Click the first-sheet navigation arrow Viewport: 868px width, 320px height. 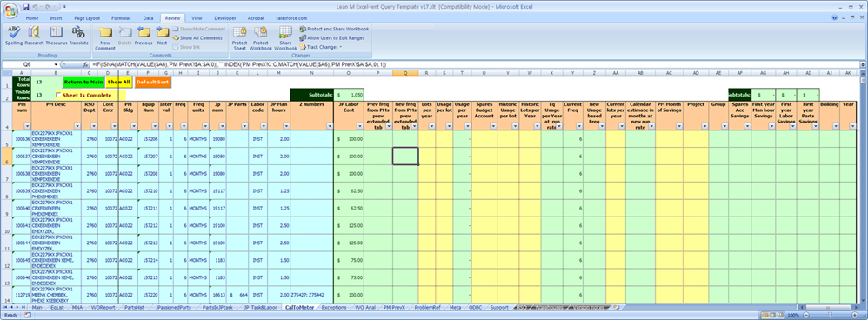[x=6, y=307]
